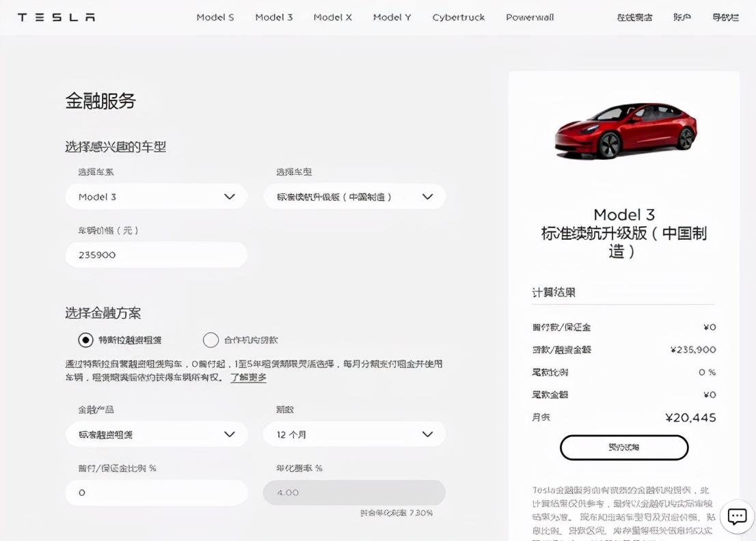
Task: Click the chevron arrow on the 12 个月 selector
Action: (427, 434)
